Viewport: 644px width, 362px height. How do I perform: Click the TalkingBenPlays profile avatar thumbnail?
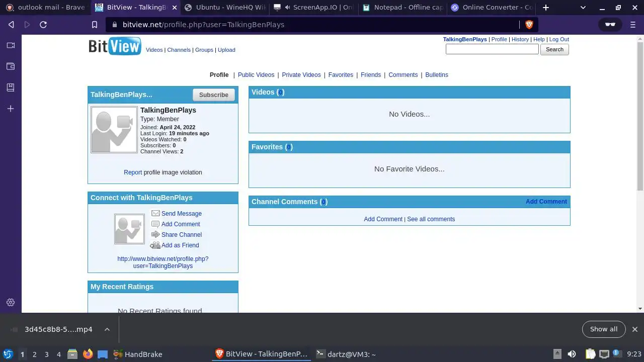[114, 130]
